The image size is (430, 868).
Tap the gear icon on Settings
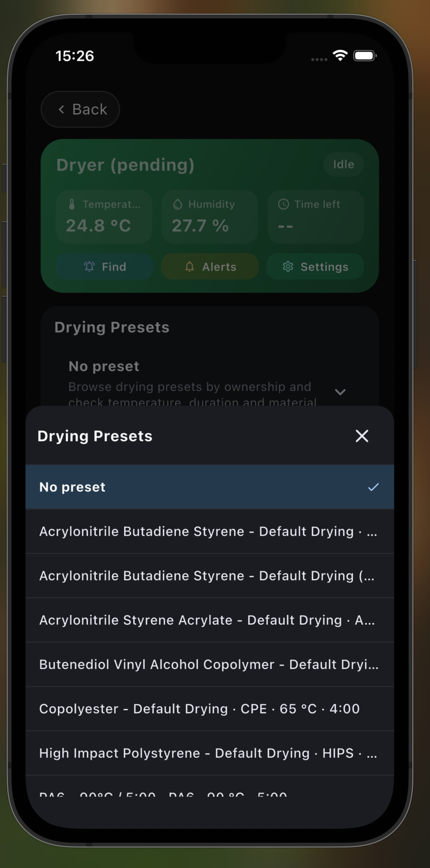tap(288, 266)
